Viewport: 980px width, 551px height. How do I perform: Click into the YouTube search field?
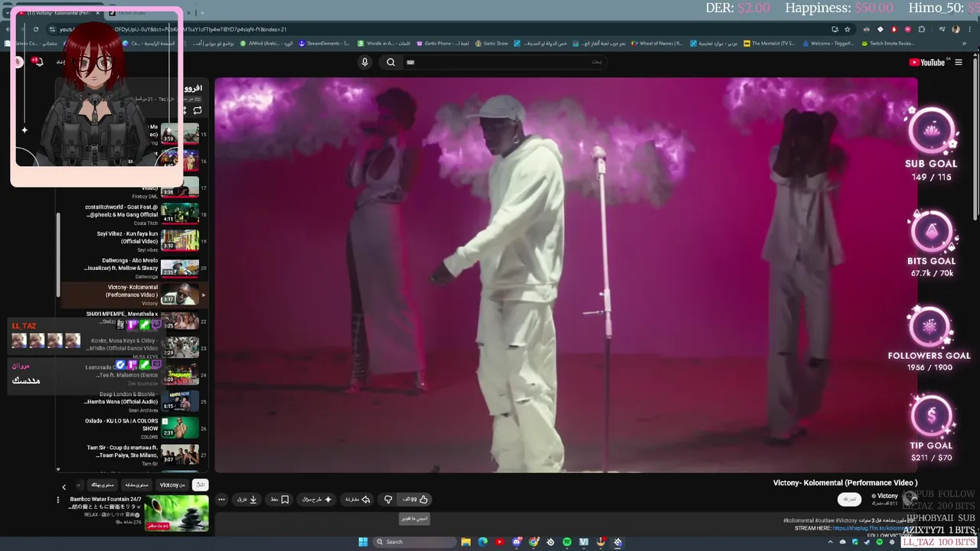505,62
